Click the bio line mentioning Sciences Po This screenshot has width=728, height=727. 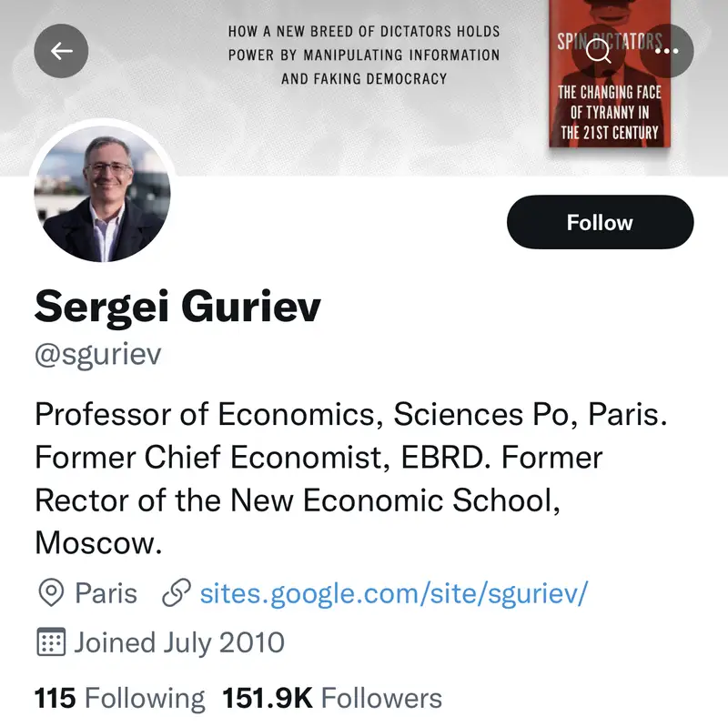tap(351, 414)
